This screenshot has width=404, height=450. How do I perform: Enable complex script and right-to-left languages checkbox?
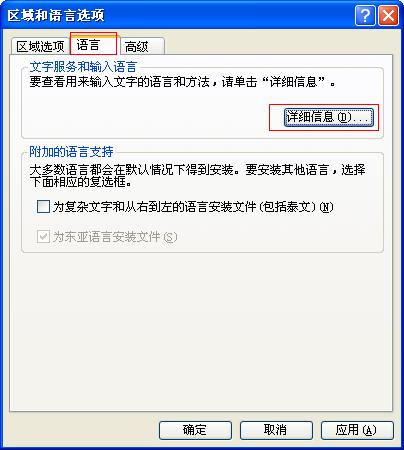[43, 207]
